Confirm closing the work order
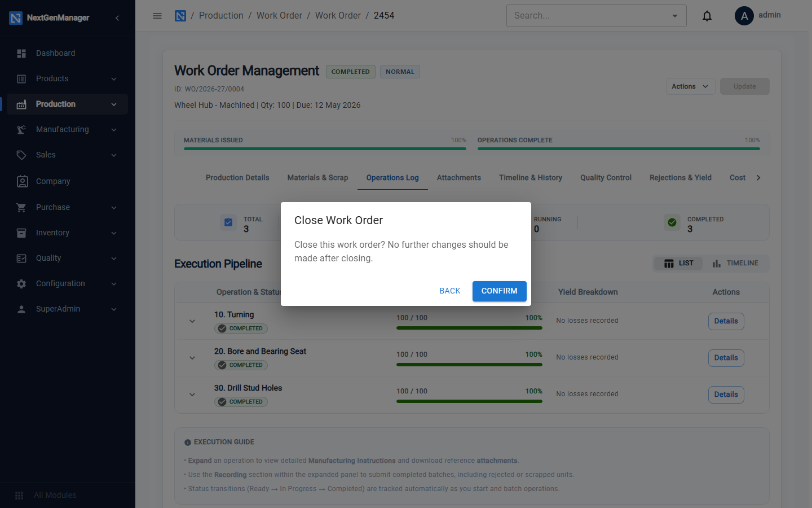This screenshot has width=812, height=508. click(499, 291)
